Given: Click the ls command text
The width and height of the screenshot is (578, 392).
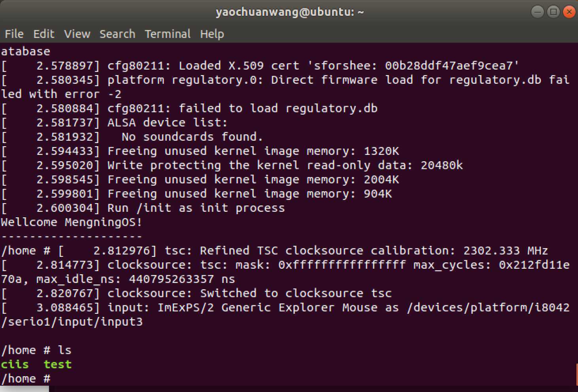Looking at the screenshot, I should point(65,350).
